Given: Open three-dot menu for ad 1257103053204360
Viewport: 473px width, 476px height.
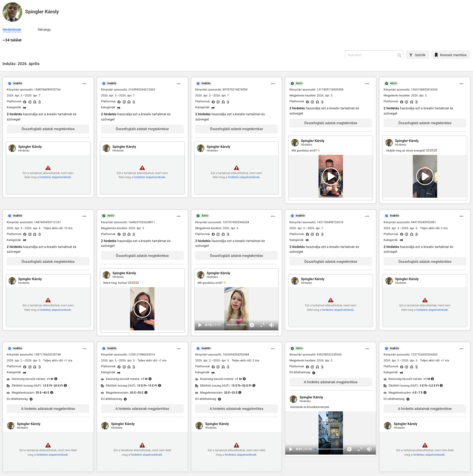Looking at the screenshot, I should 461,348.
